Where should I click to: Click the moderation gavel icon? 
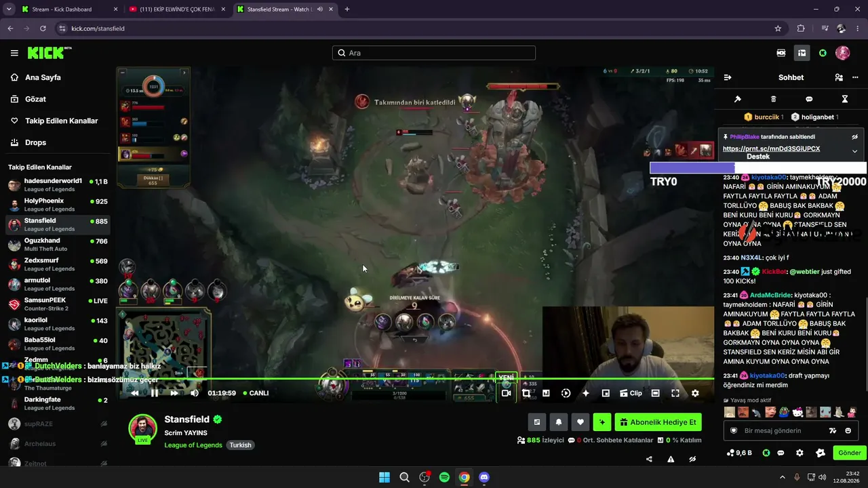(738, 99)
